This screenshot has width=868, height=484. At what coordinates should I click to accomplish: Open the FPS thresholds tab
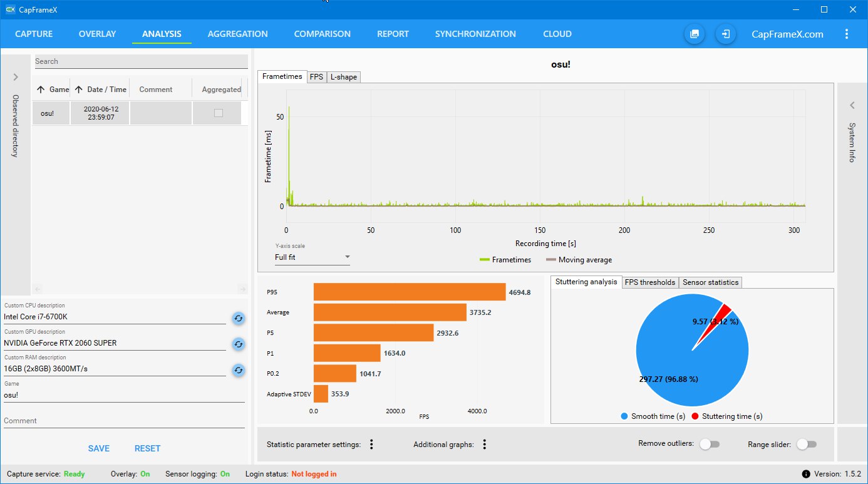650,282
